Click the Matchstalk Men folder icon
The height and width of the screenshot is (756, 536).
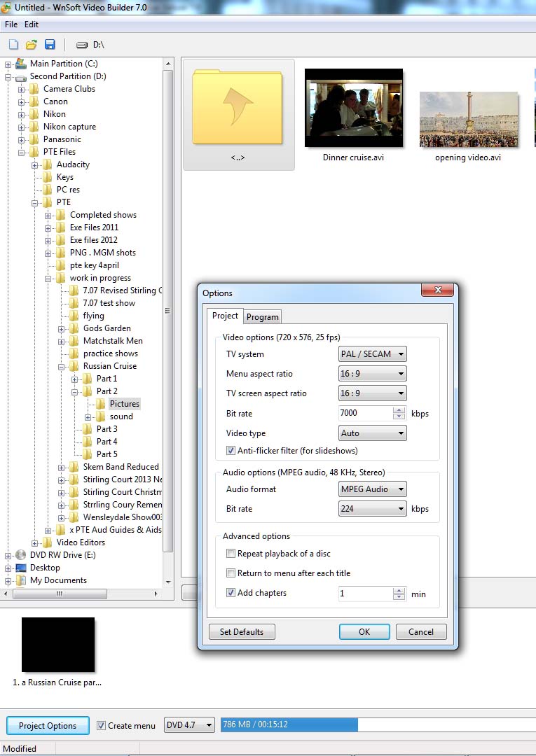pyautogui.click(x=74, y=341)
